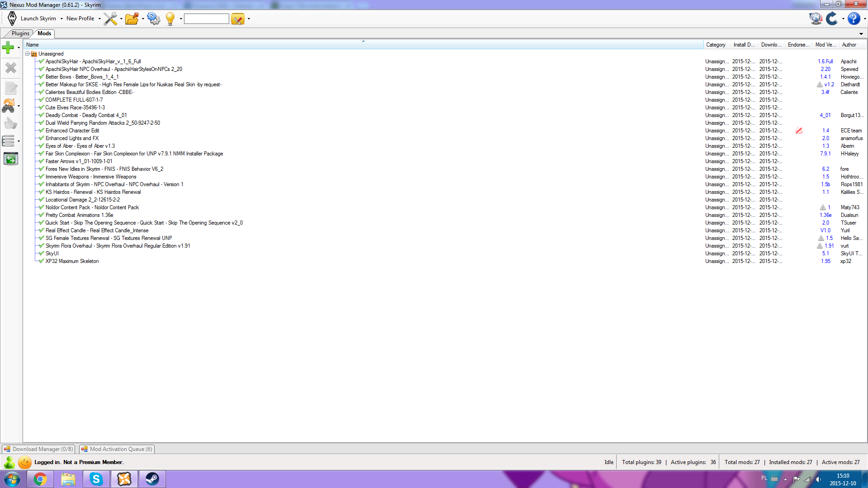Expand the blue crescent icon dropdown arrow
Viewport: 868px width, 488px height.
843,19
